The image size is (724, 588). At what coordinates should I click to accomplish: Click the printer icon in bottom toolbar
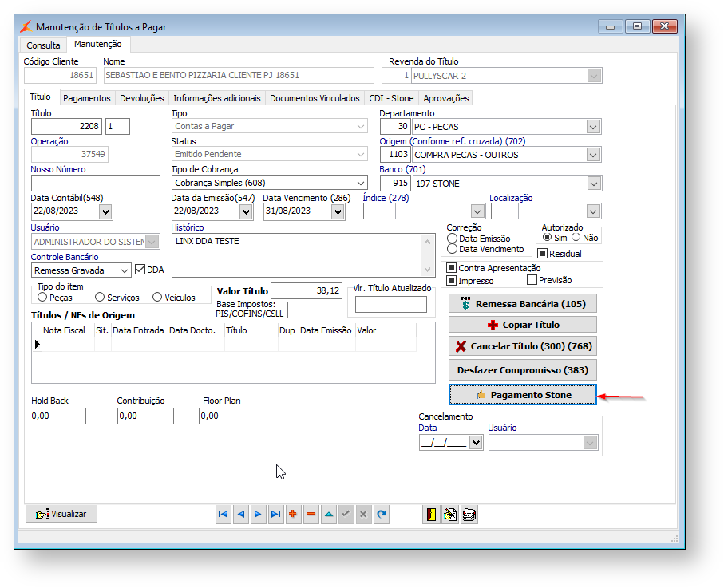point(469,515)
